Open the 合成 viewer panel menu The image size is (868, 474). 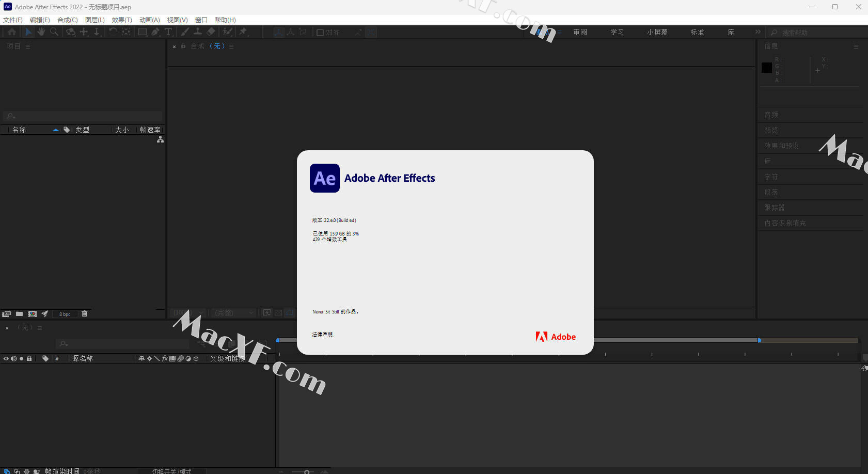click(x=231, y=46)
